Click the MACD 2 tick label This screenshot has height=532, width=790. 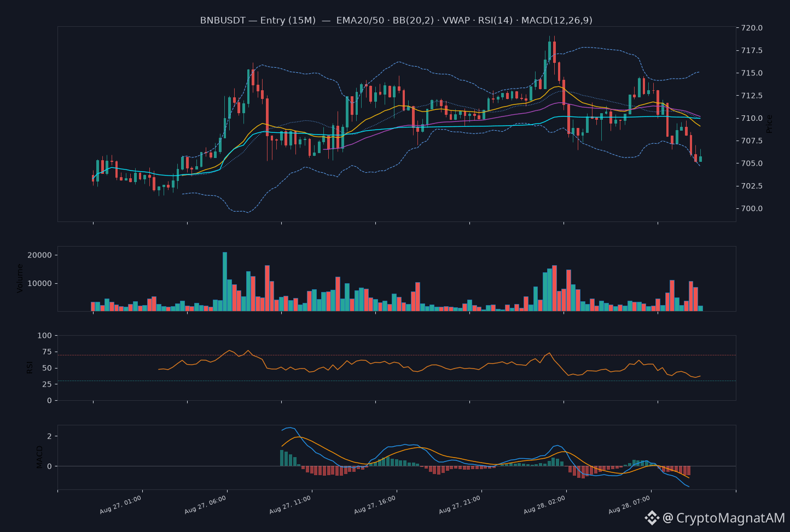click(49, 436)
